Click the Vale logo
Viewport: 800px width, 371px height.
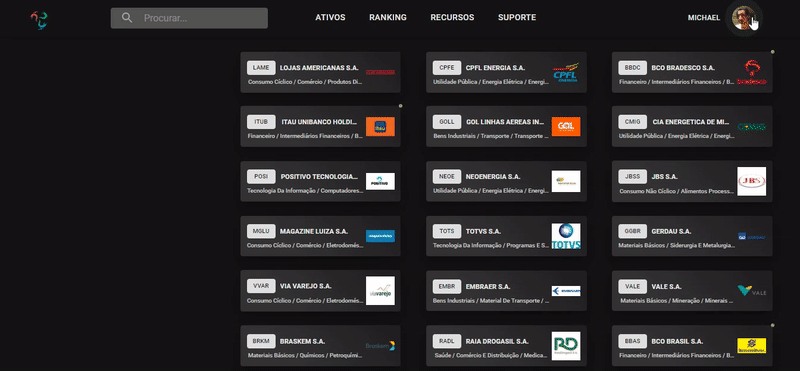click(752, 291)
